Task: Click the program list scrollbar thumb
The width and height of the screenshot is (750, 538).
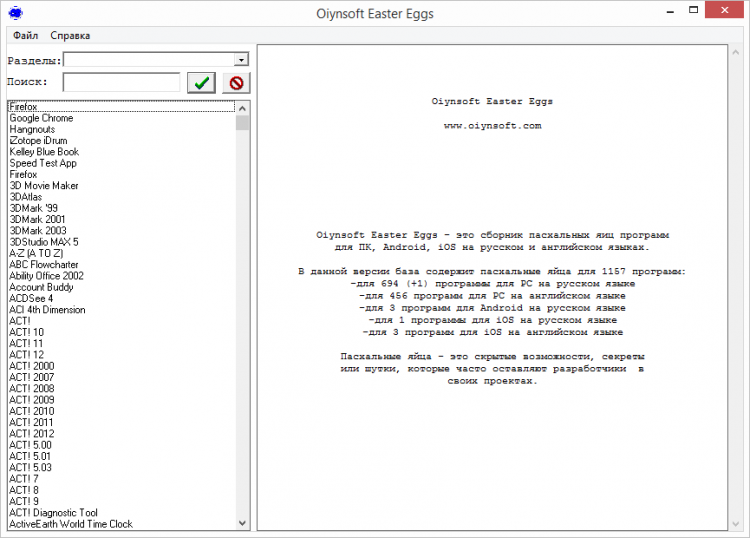Action: pos(243,122)
